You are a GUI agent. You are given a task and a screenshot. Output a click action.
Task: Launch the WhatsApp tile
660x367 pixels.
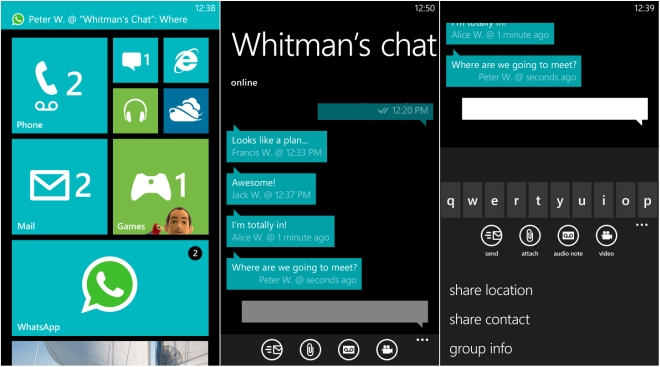tap(110, 288)
